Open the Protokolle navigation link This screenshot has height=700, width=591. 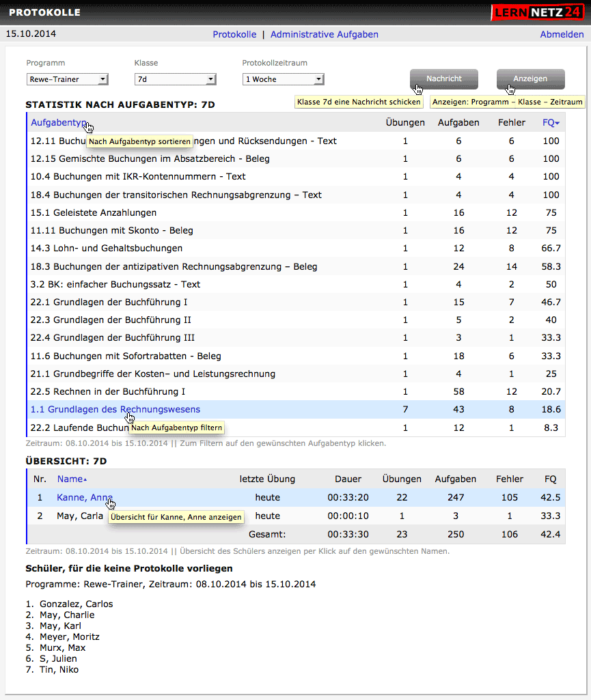pyautogui.click(x=234, y=34)
